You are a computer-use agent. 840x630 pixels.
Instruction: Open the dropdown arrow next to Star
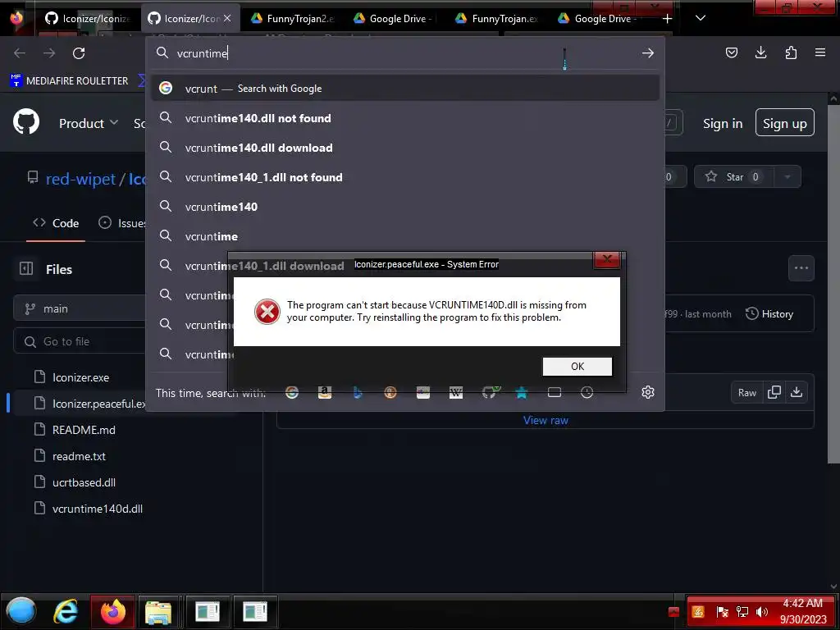pyautogui.click(x=787, y=177)
